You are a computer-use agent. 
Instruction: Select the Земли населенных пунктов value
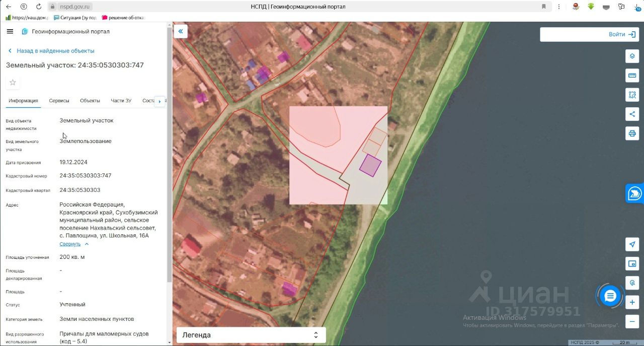(97, 319)
